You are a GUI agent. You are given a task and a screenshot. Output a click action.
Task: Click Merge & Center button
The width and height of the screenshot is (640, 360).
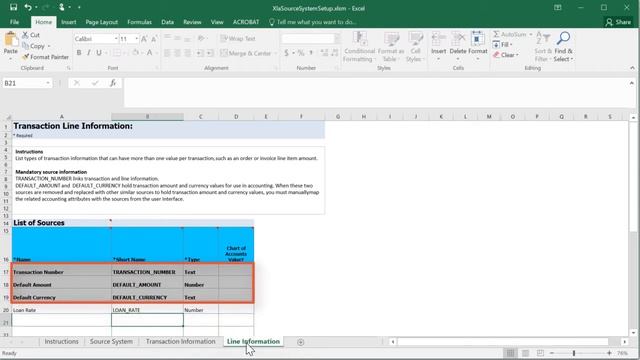246,53
